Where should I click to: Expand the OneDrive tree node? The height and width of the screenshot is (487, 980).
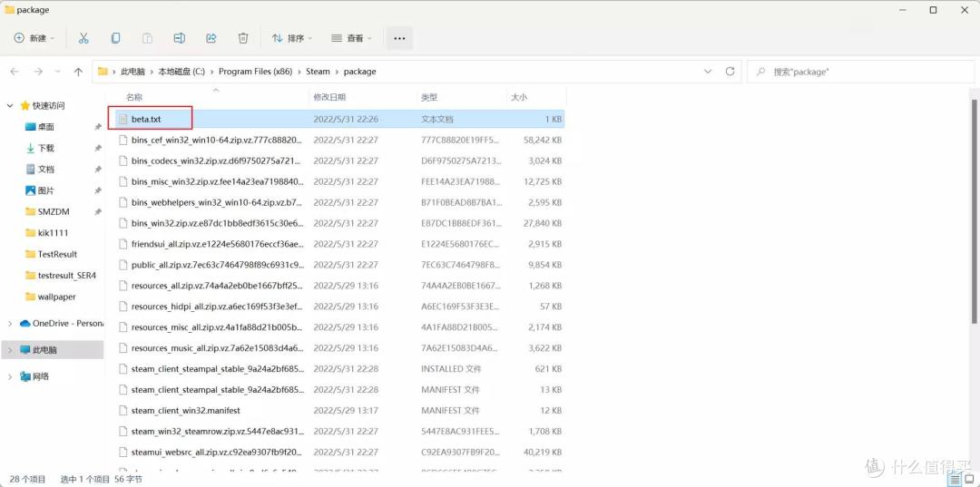[x=10, y=324]
